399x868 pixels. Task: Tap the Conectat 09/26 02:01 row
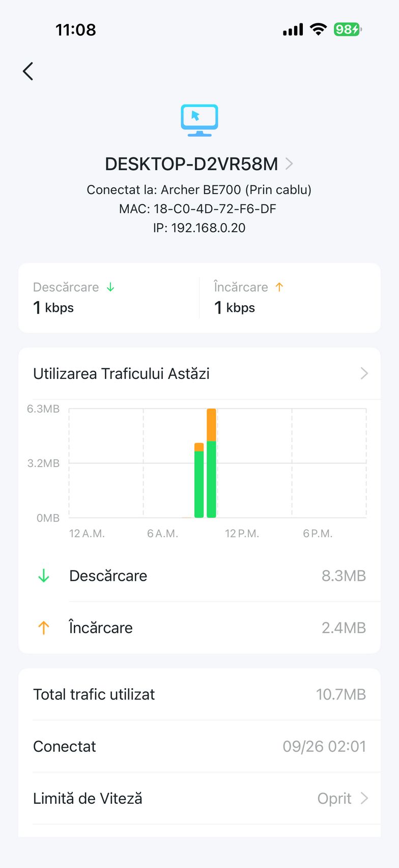click(x=199, y=746)
